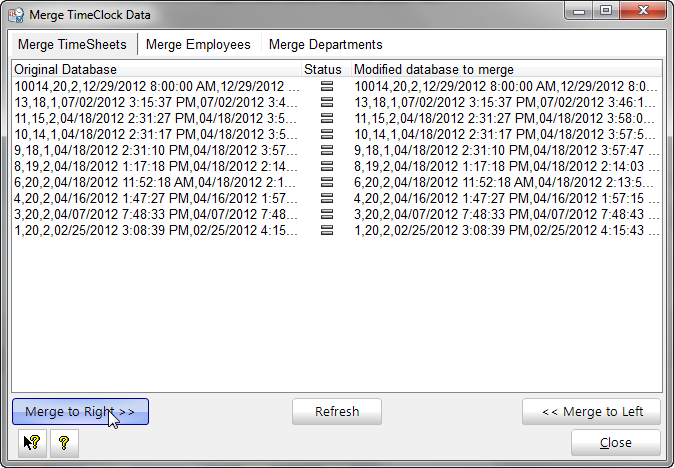Click the Merge TimeClock Data window icon

pos(16,15)
